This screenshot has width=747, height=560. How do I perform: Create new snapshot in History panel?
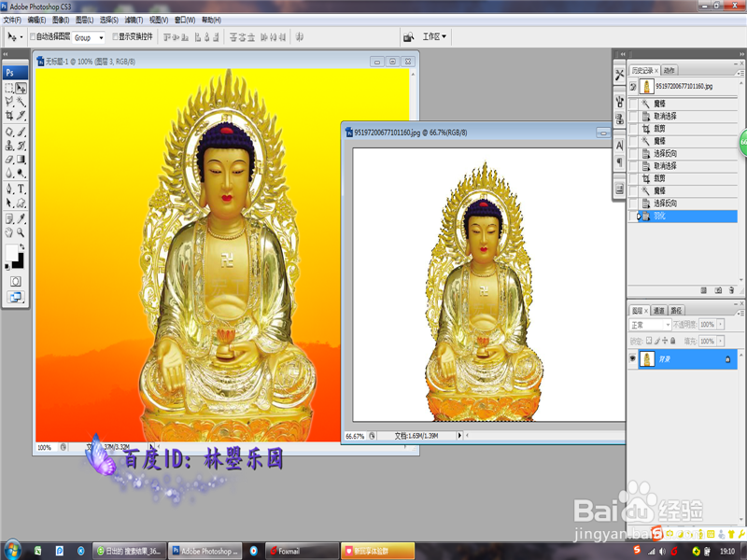pos(718,290)
